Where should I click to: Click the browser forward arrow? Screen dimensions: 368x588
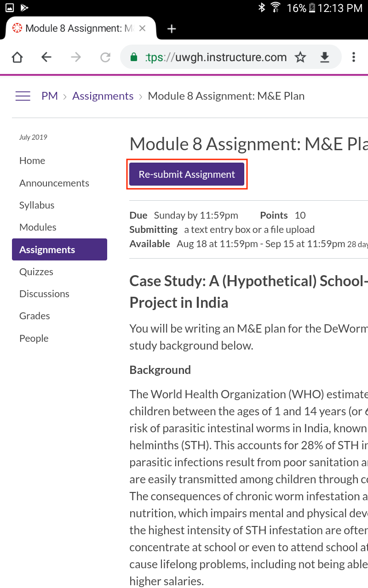coord(76,57)
